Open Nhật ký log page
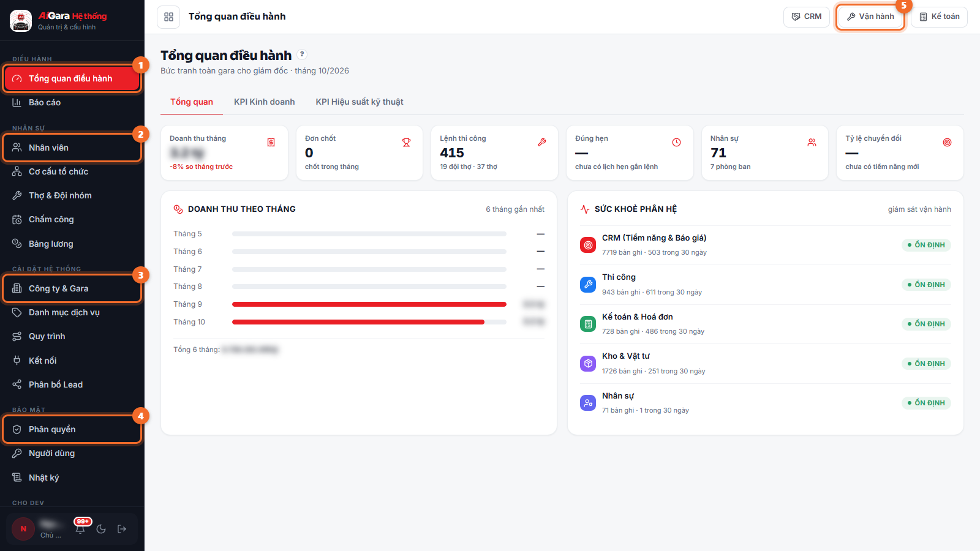Image resolution: width=980 pixels, height=551 pixels. pyautogui.click(x=72, y=478)
